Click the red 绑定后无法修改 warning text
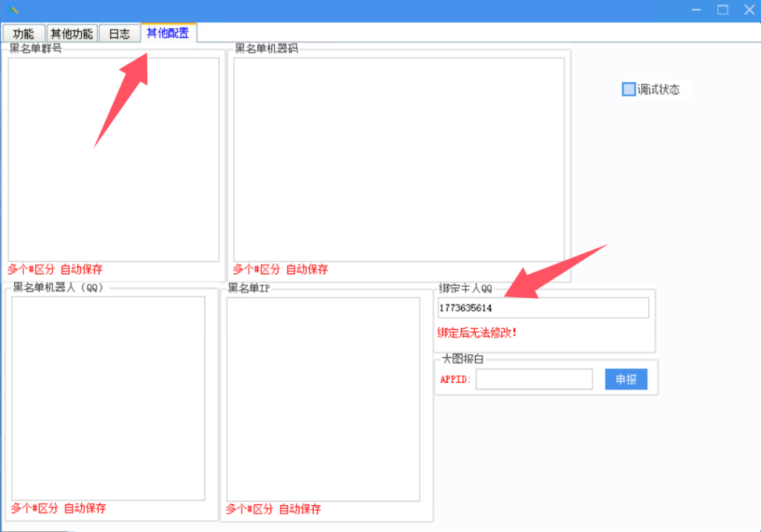 coord(477,333)
